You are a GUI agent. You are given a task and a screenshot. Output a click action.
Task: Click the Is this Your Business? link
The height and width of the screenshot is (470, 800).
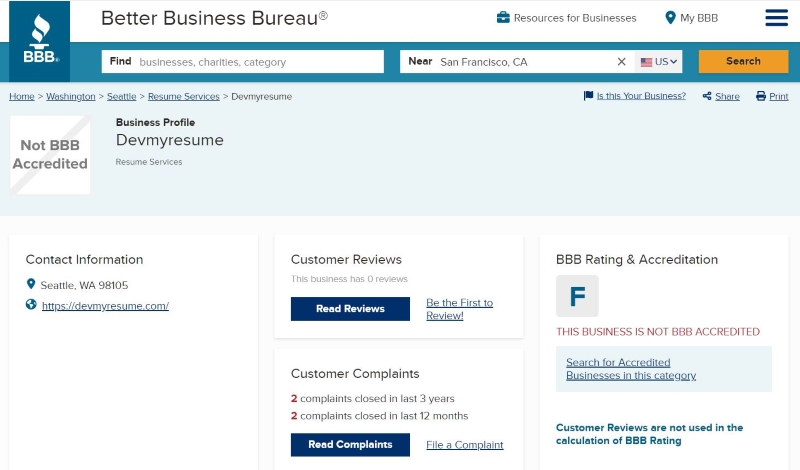click(x=641, y=96)
